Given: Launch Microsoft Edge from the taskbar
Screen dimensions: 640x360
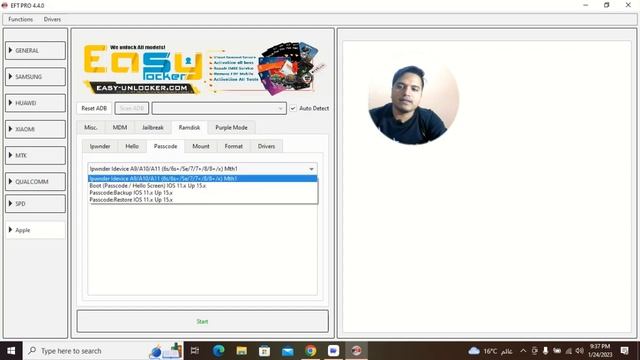Looking at the screenshot, I should (x=218, y=351).
